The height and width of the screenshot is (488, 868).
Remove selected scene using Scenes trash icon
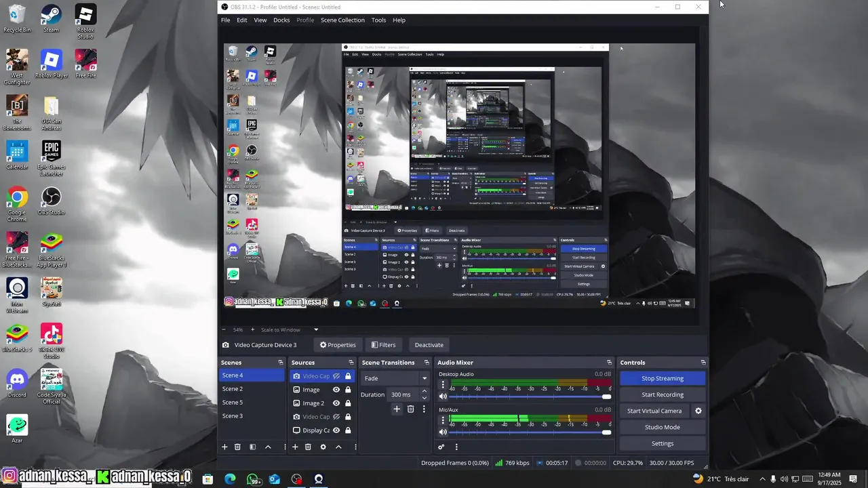pos(237,447)
